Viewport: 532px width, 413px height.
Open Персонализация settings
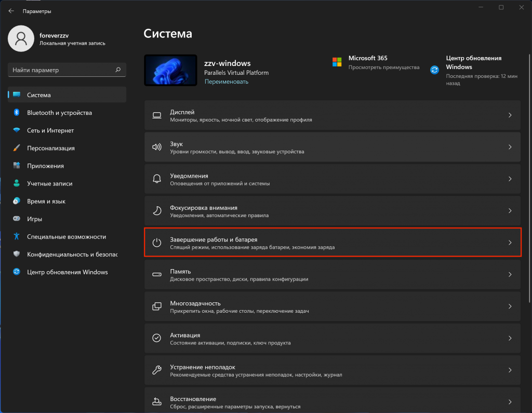67,148
